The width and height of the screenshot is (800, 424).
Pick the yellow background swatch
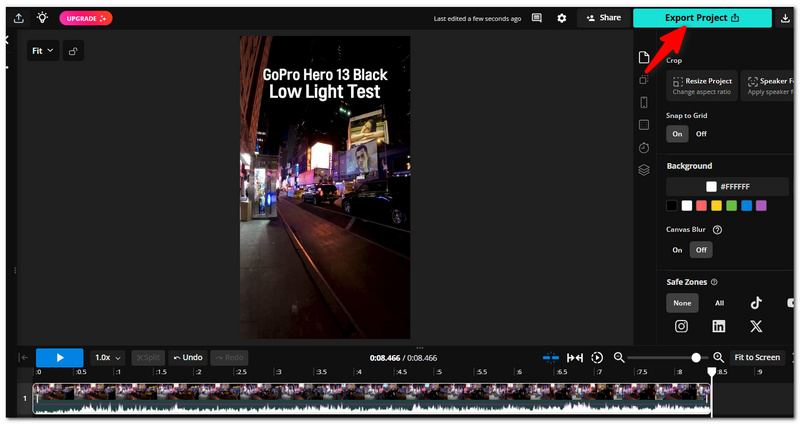716,206
